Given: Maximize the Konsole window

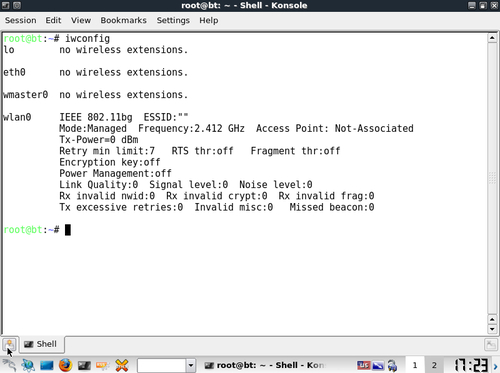Looking at the screenshot, I should point(483,5).
